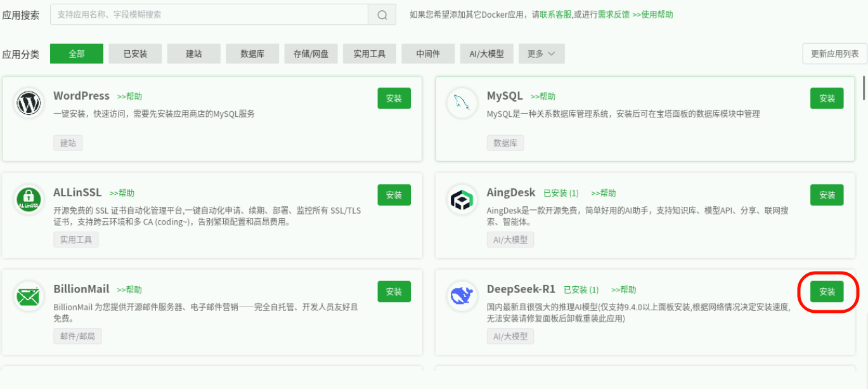Switch to the 已安装 category tab

coord(135,54)
